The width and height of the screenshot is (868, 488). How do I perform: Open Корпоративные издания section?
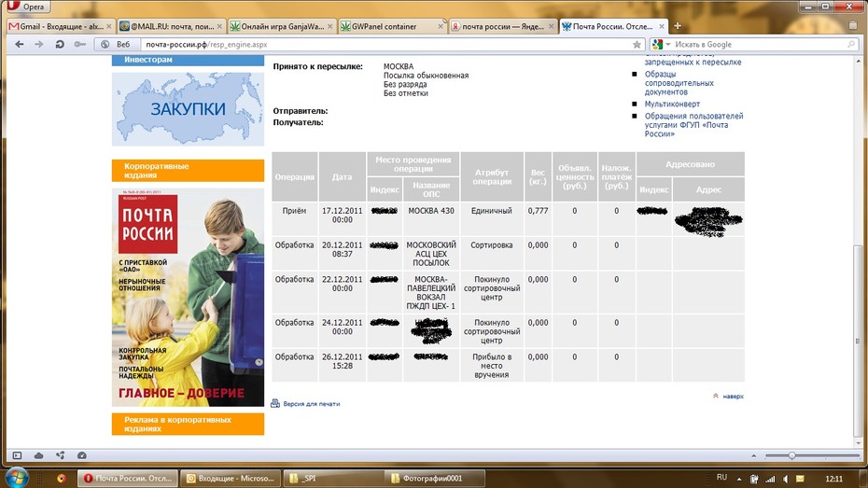(188, 171)
